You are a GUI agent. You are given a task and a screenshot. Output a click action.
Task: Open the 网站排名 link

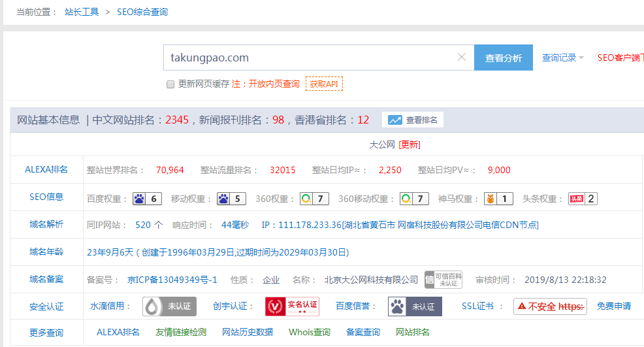[x=413, y=332]
